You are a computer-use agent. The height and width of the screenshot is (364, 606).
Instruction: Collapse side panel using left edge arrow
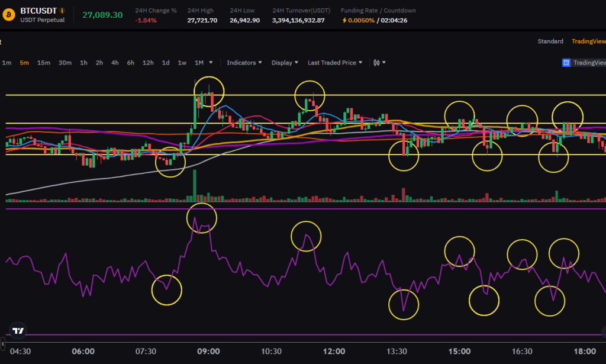[2, 343]
